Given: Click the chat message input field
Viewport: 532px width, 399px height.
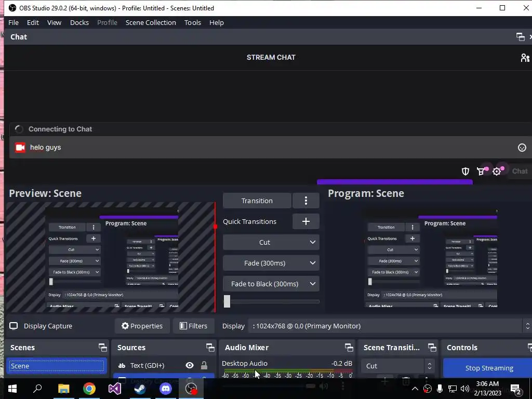Looking at the screenshot, I should pyautogui.click(x=271, y=148).
